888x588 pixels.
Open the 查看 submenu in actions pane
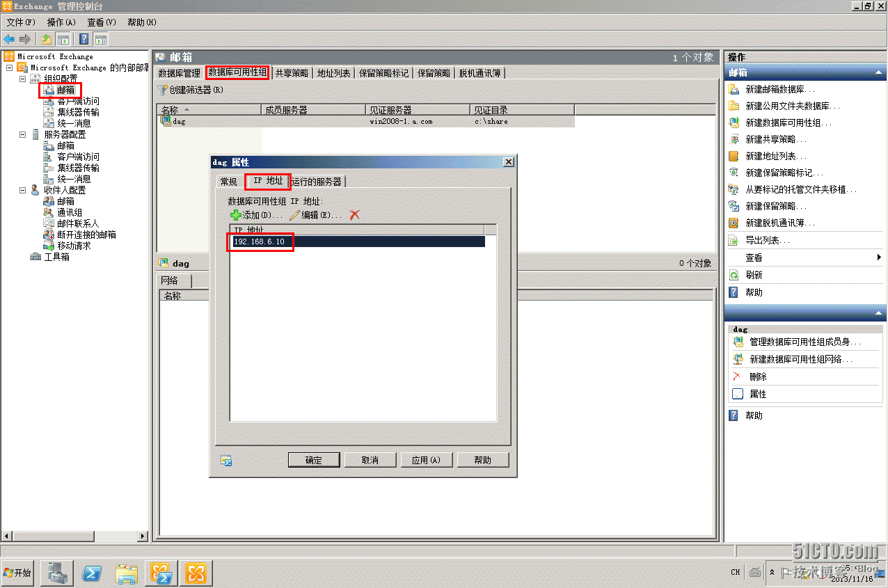click(805, 257)
